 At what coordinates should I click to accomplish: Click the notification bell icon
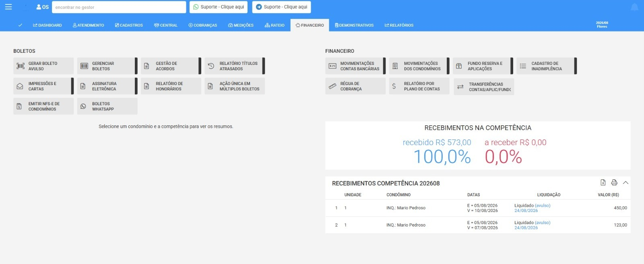(634, 7)
